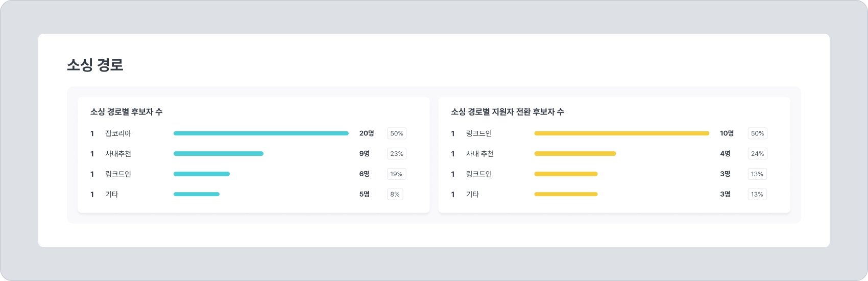Select the 8% percentage badge
Viewport: 868px width, 281px height.
[x=395, y=195]
